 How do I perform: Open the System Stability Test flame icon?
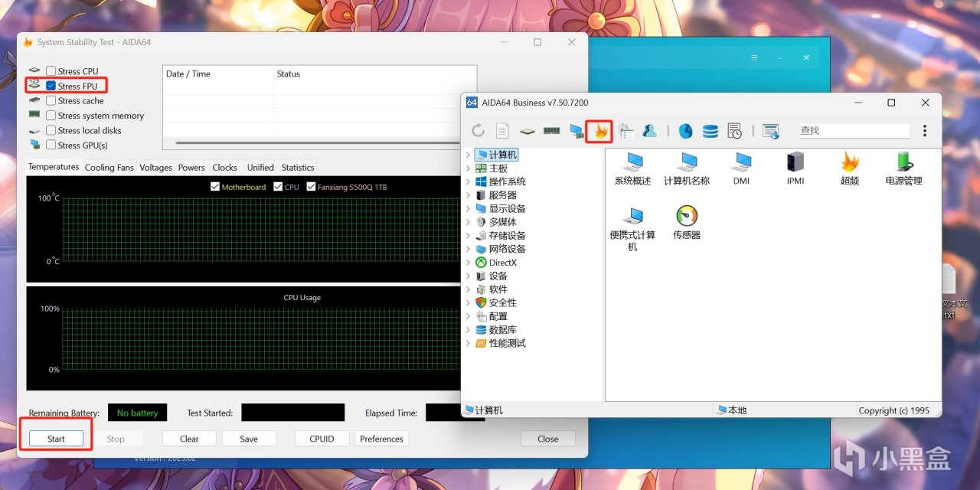[599, 131]
